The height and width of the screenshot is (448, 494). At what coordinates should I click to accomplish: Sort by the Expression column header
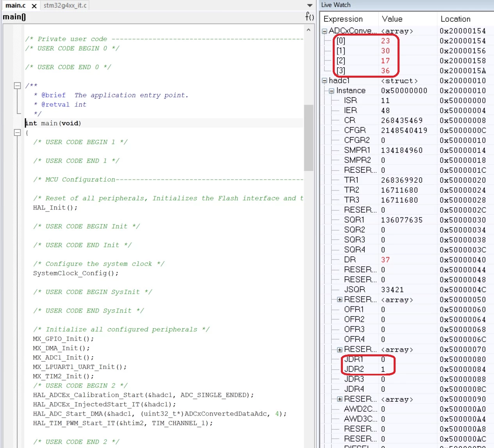350,19
